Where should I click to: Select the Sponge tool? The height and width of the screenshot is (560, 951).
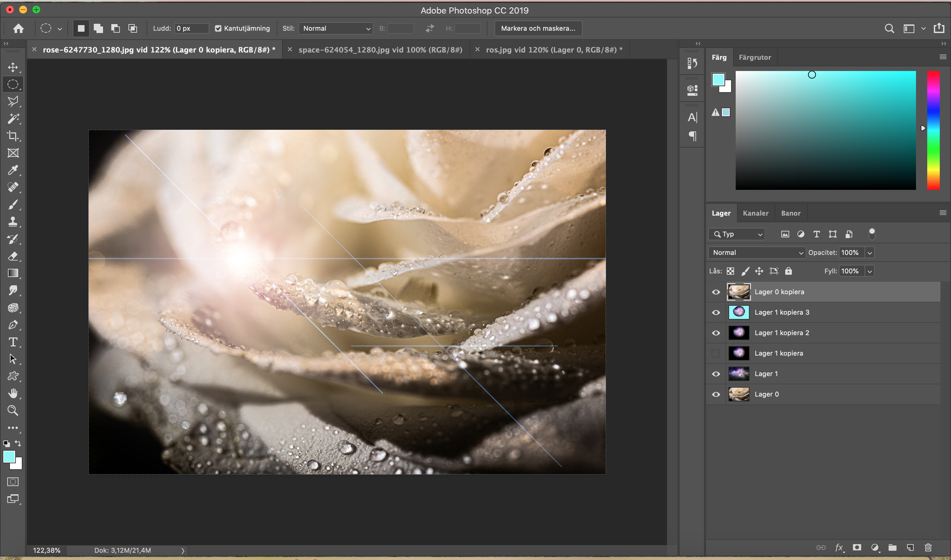tap(13, 307)
